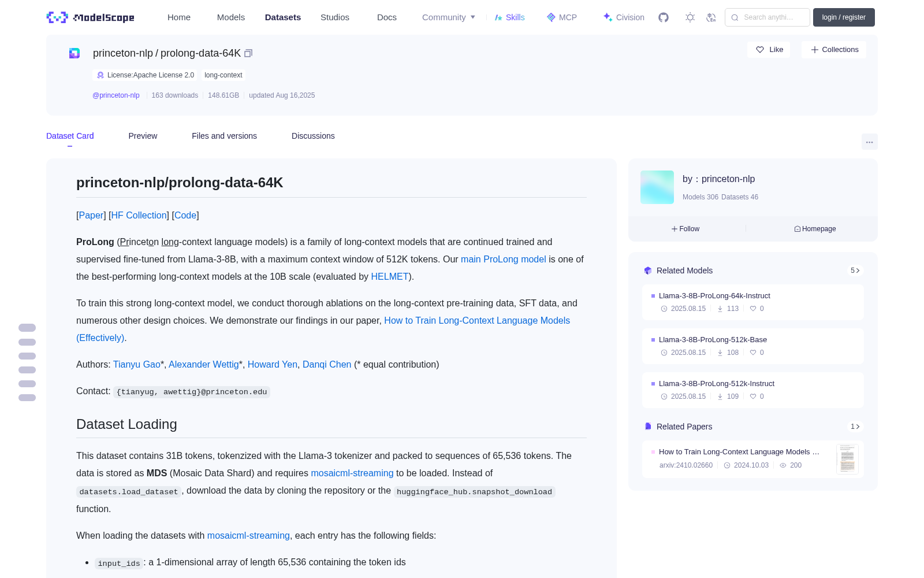Open the Paper link
The image size is (924, 578).
(91, 215)
